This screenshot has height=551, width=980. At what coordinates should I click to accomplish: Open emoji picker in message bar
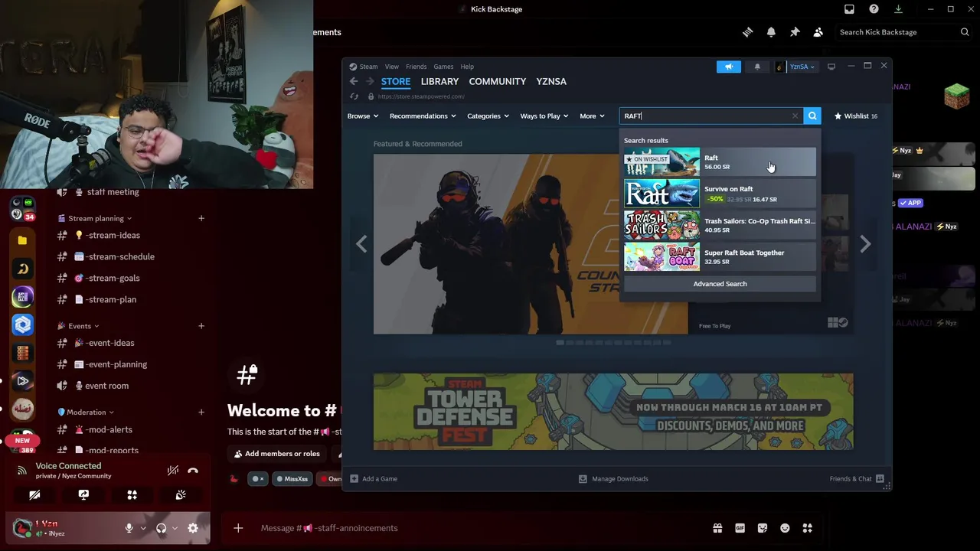pos(785,528)
